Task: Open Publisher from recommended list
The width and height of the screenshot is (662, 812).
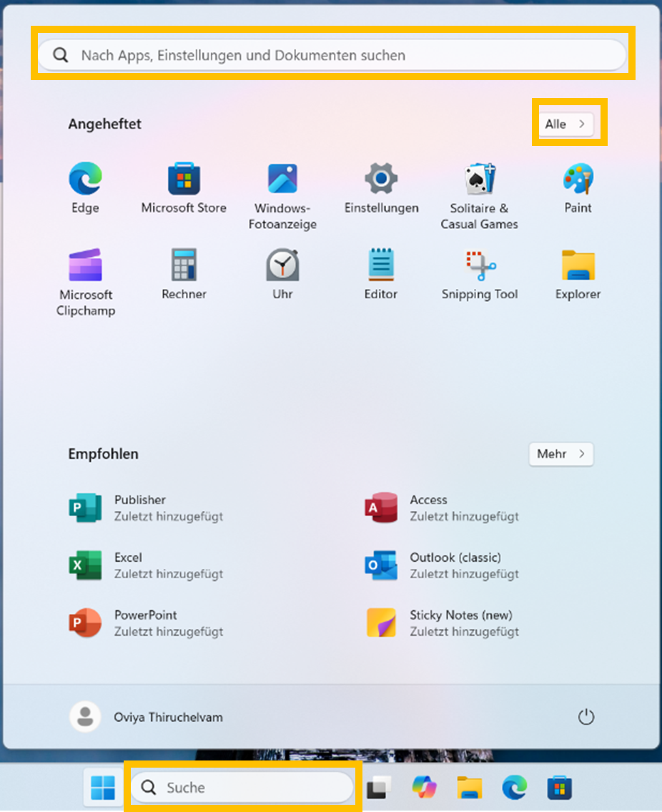Action: 146,508
